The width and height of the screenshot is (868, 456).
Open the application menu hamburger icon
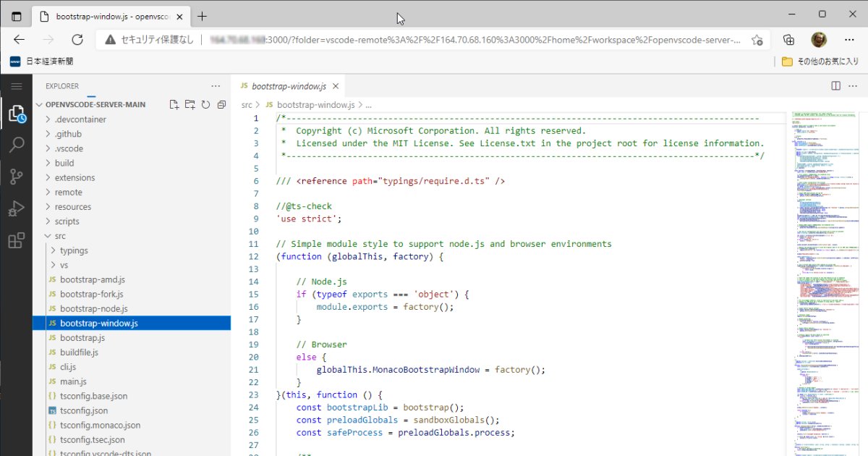click(x=17, y=85)
